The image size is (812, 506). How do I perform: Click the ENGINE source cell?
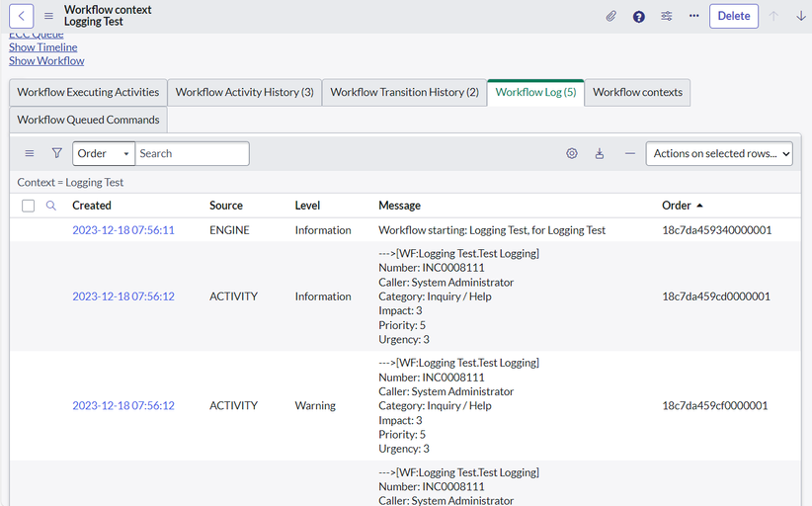pos(229,230)
